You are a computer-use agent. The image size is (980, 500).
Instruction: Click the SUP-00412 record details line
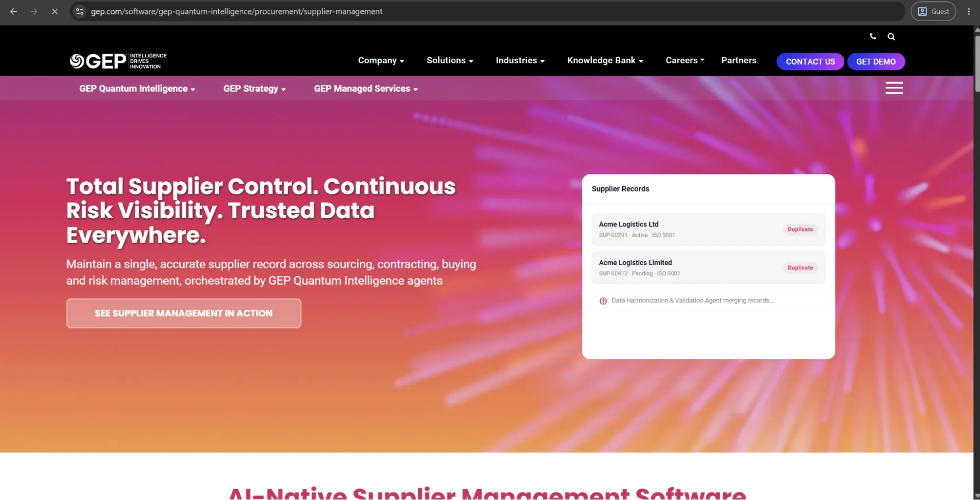(639, 274)
